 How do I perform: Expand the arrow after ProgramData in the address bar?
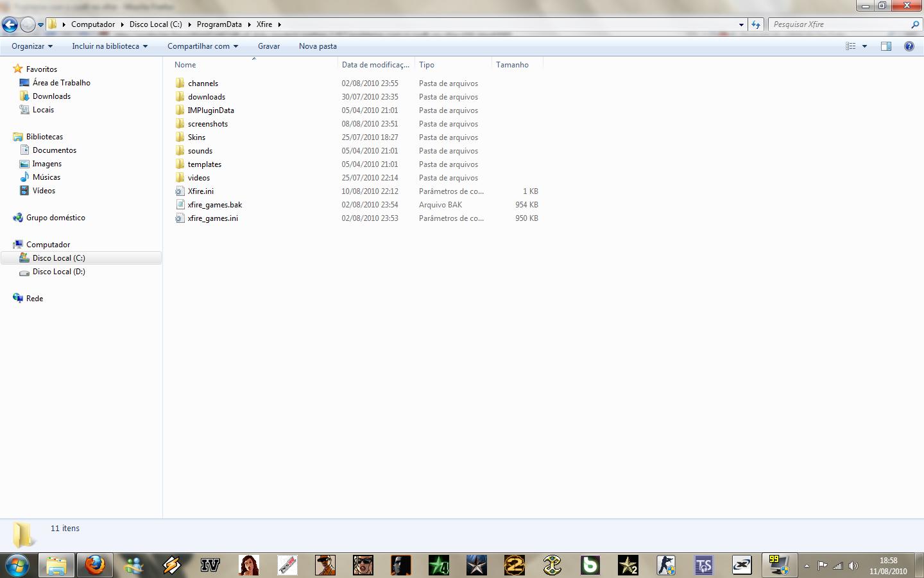click(250, 24)
